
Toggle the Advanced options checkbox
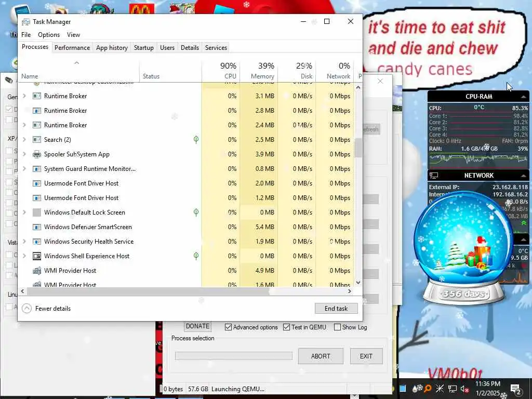[x=229, y=327]
